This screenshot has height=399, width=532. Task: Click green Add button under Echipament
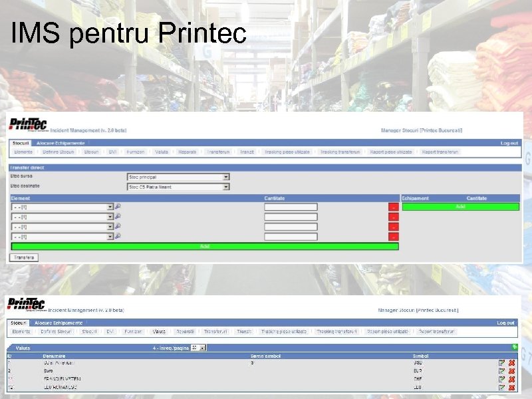pos(461,207)
